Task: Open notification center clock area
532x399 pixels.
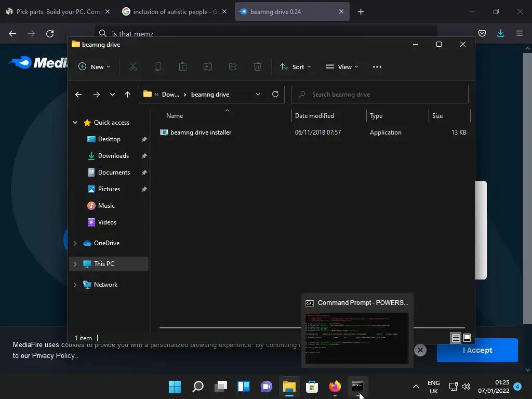Action: coord(499,387)
